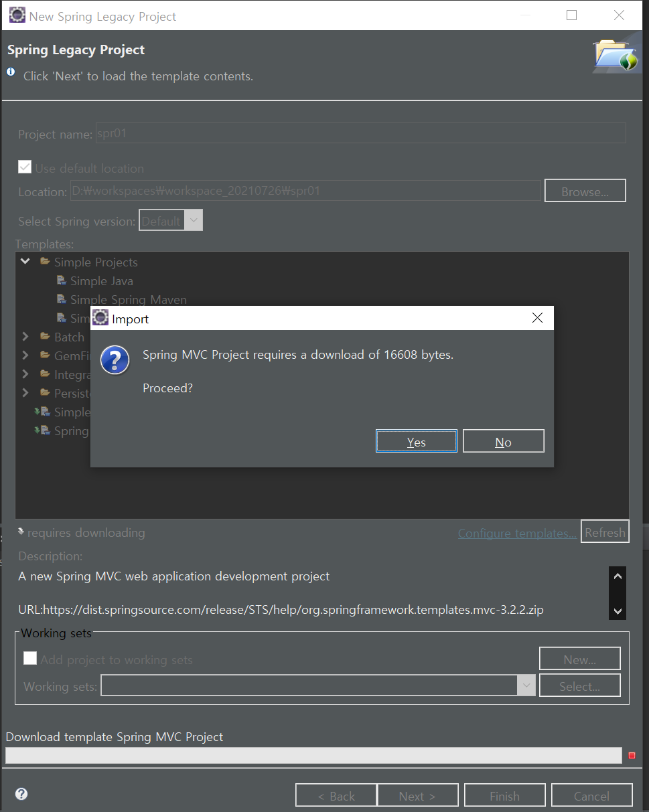
Task: Click the info icon beside the Next hint
Action: point(11,71)
